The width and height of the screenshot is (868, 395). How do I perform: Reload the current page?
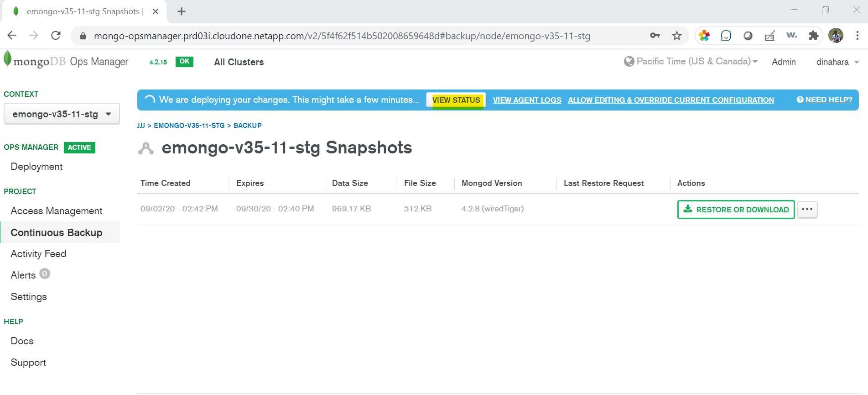point(56,36)
